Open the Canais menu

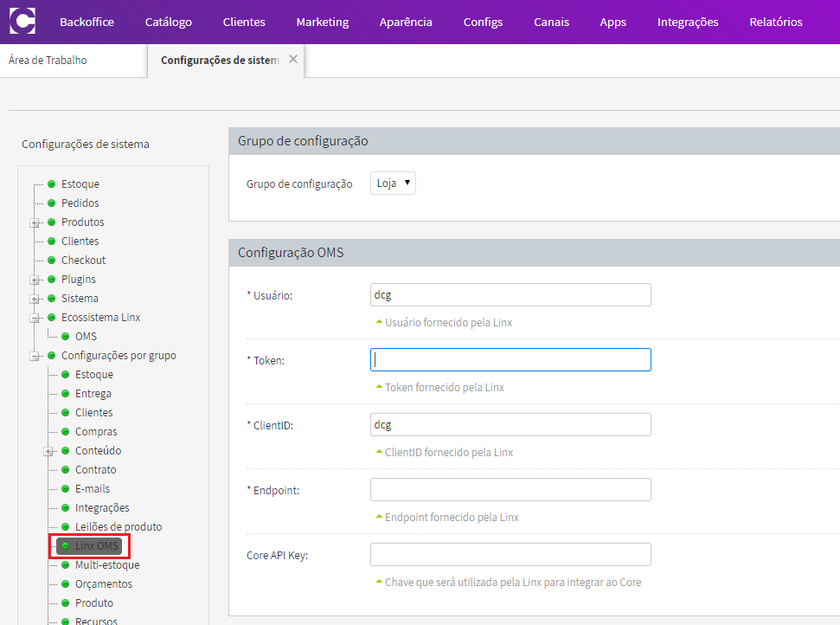tap(551, 22)
